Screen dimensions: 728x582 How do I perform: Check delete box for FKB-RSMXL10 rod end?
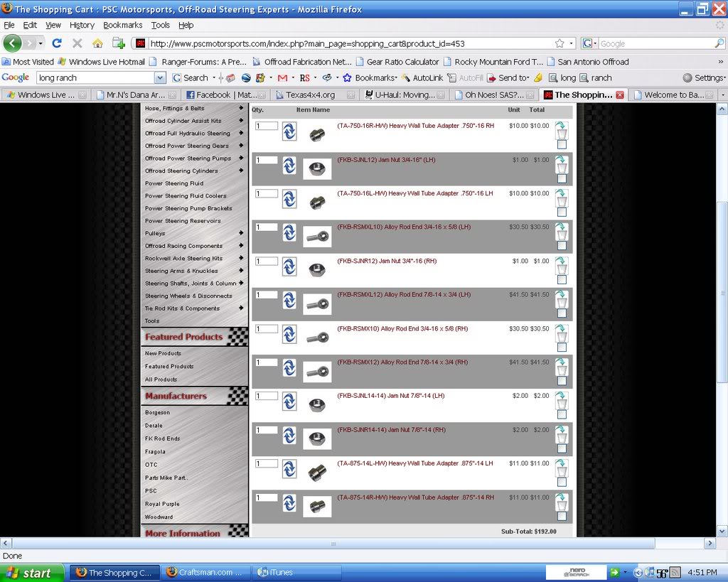[x=562, y=245]
